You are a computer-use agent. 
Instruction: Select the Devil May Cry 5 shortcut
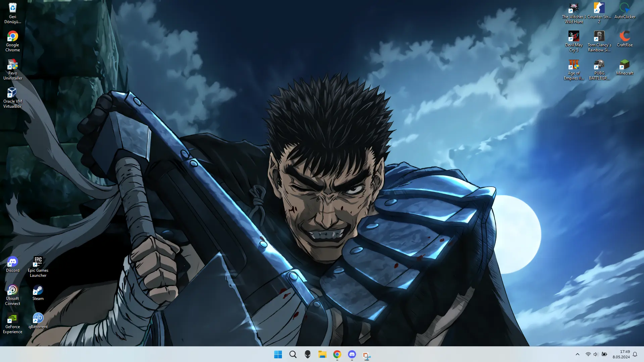(x=574, y=41)
